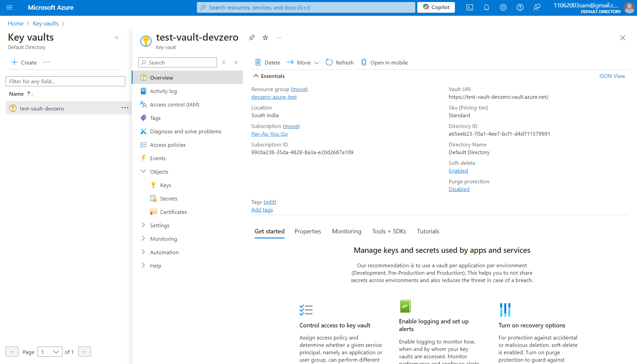
Task: Open more options ellipsis beside vault title
Action: [x=279, y=38]
